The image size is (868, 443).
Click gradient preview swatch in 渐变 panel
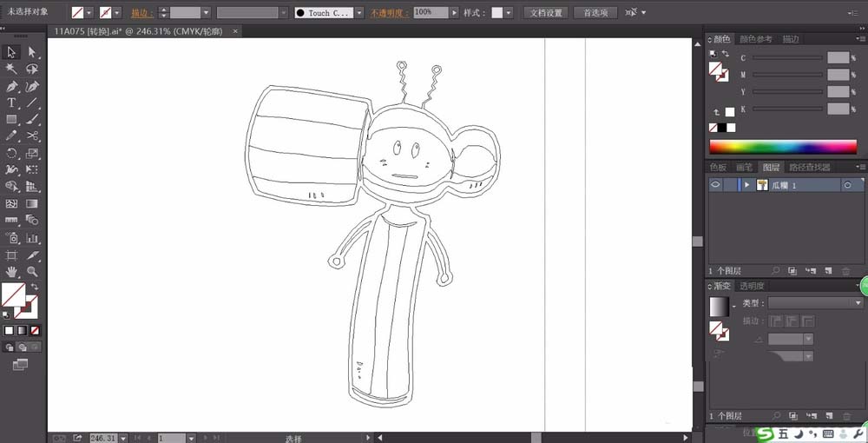point(719,307)
